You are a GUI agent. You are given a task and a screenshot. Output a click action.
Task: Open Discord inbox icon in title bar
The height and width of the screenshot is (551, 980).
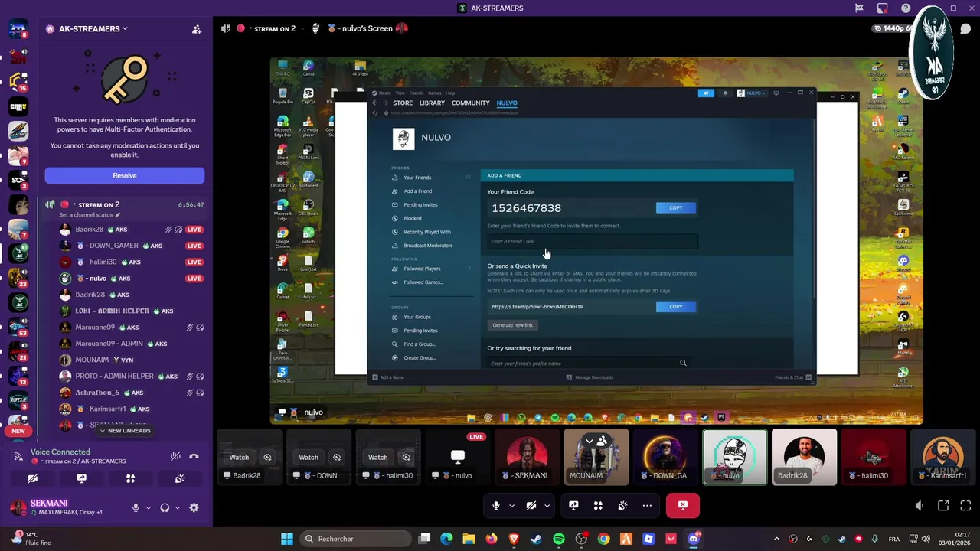coord(882,8)
